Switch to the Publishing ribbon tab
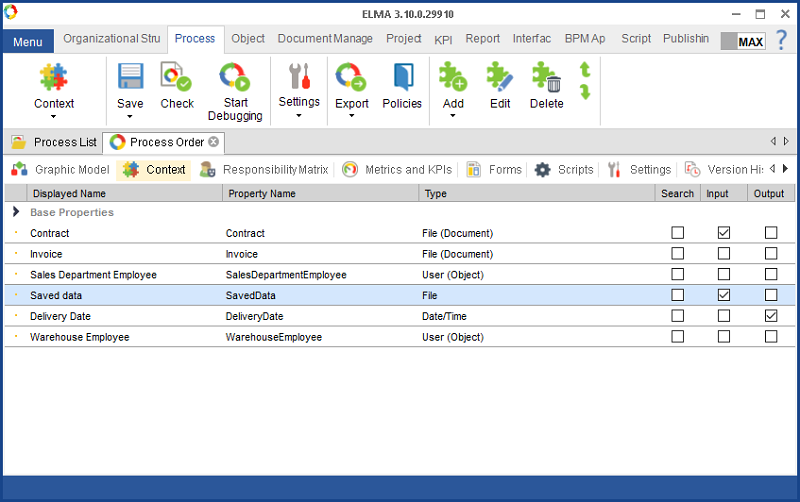This screenshot has width=800, height=502. pos(686,39)
